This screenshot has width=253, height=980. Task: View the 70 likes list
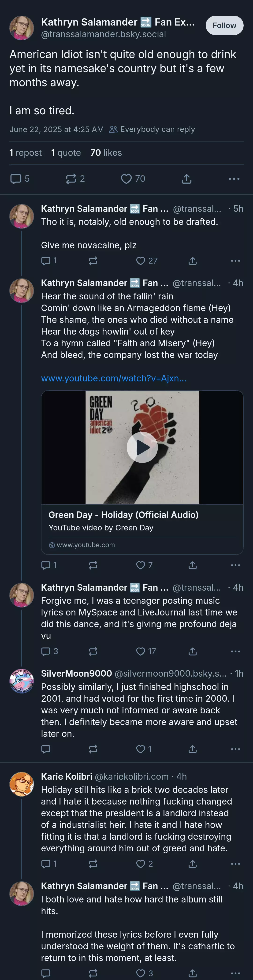106,153
